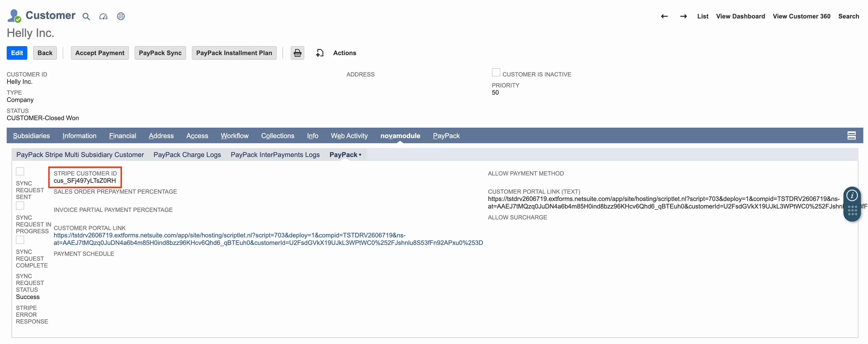Go to next record with forward arrow

click(684, 16)
